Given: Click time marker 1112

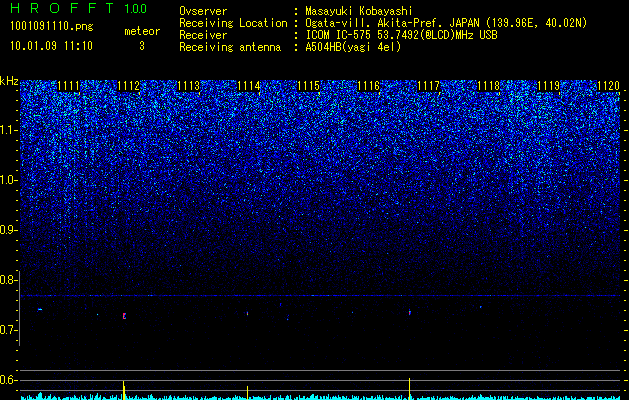Looking at the screenshot, I should click(x=128, y=86).
